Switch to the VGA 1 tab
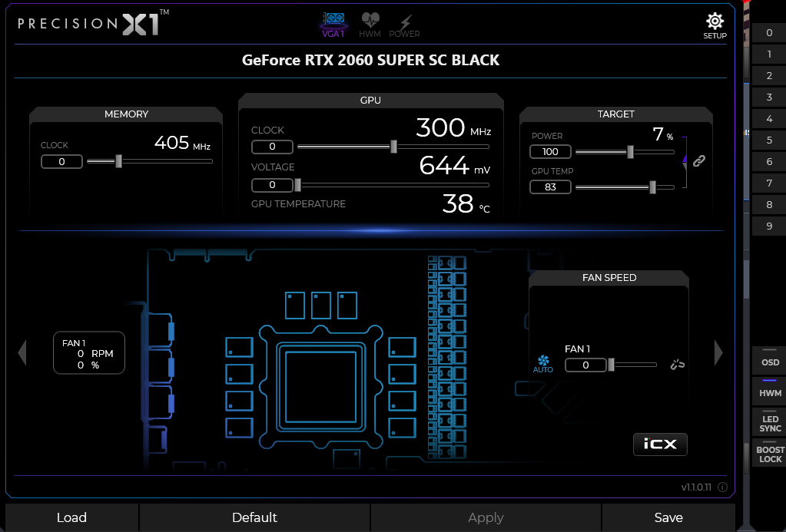 tap(333, 25)
